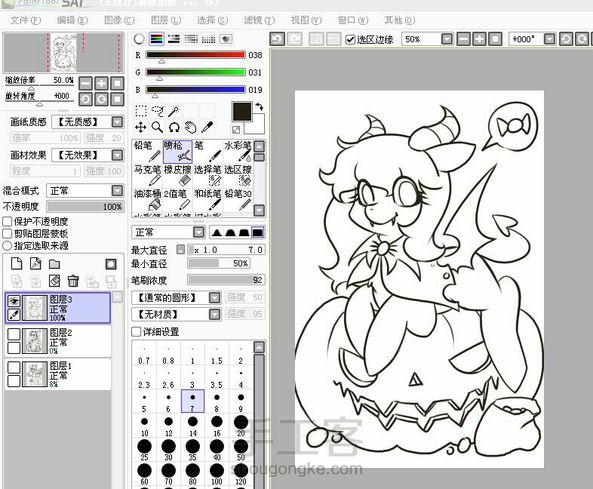The image size is (593, 489).
Task: Pick the eyedropper color tool
Action: [207, 127]
